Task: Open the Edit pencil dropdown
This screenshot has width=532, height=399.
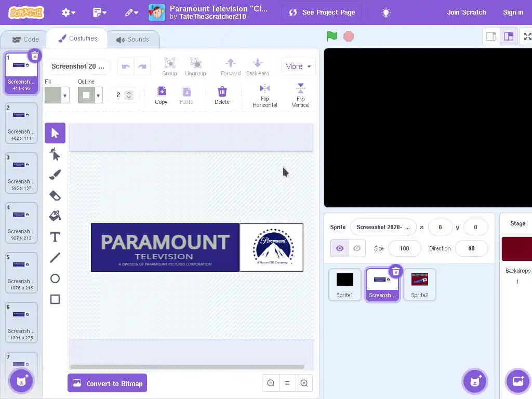Action: coord(131,12)
